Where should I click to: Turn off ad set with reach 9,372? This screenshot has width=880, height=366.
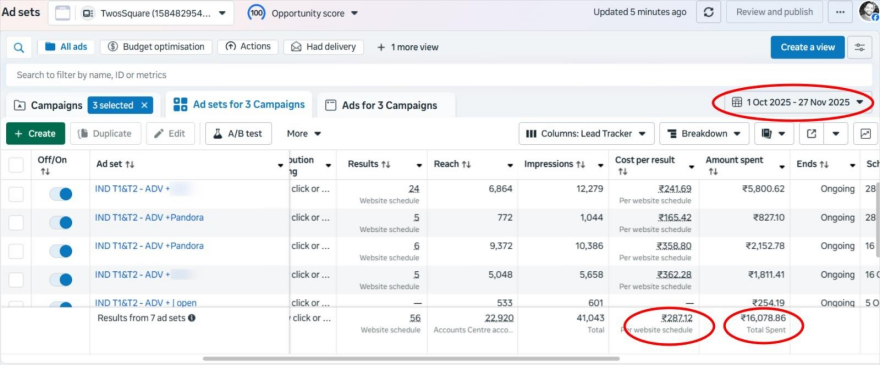point(61,251)
